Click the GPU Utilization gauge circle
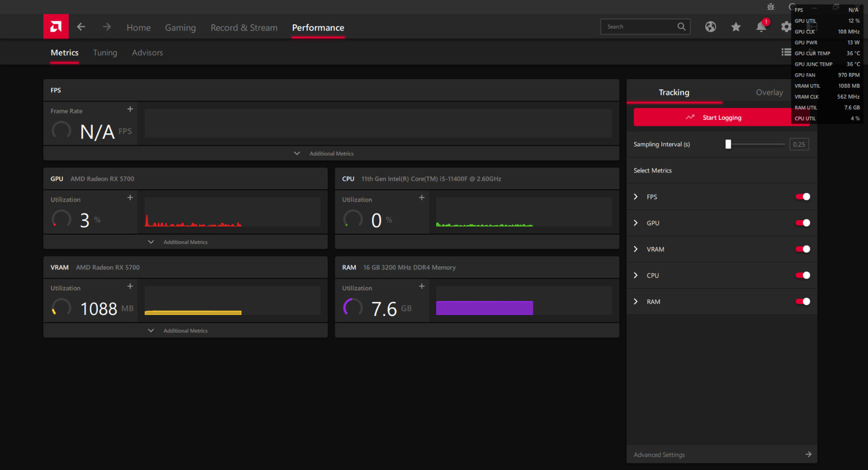Image resolution: width=868 pixels, height=470 pixels. click(x=61, y=219)
